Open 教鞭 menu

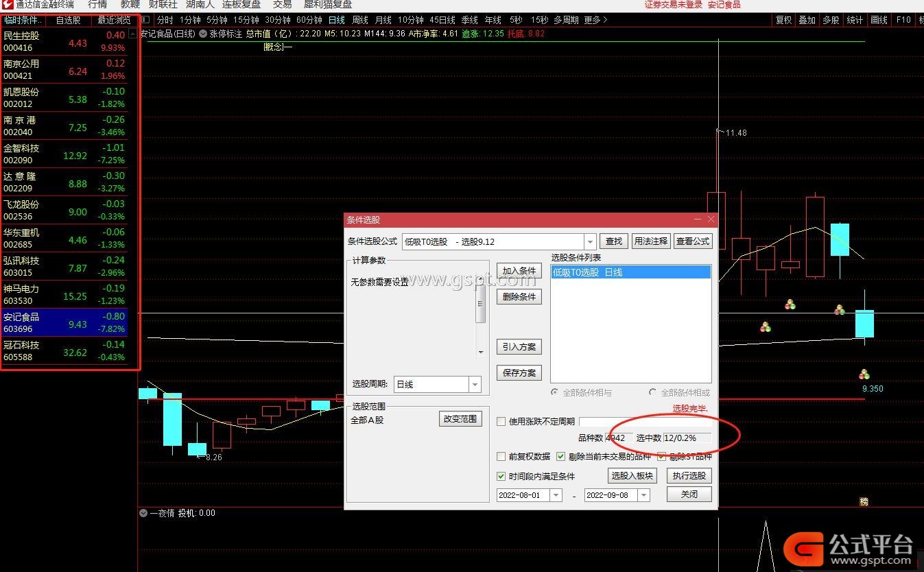[130, 4]
